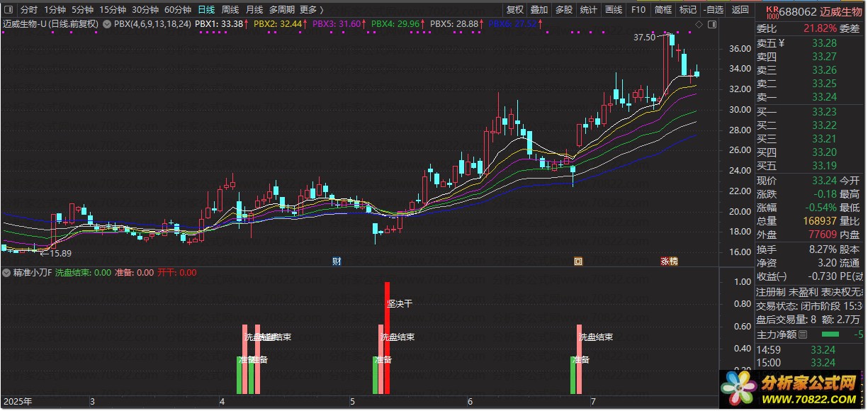Click the PBX5: 28.88 label
Screen dimensions: 868x411
[454, 24]
